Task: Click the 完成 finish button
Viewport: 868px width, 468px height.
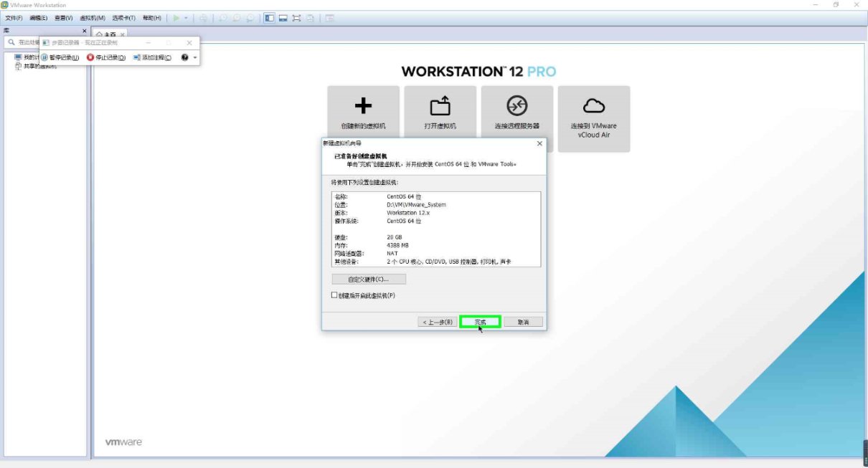Action: 480,322
